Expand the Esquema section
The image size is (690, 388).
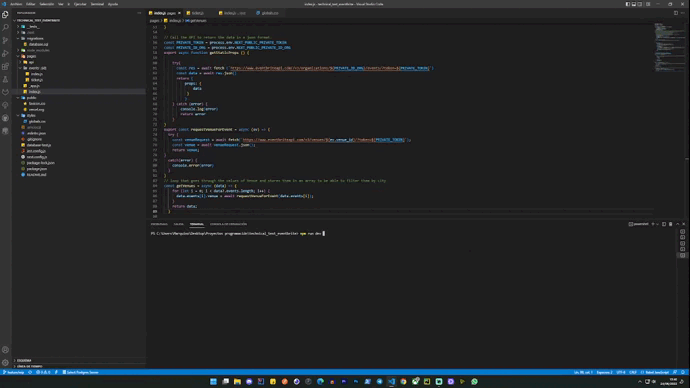[x=24, y=360]
